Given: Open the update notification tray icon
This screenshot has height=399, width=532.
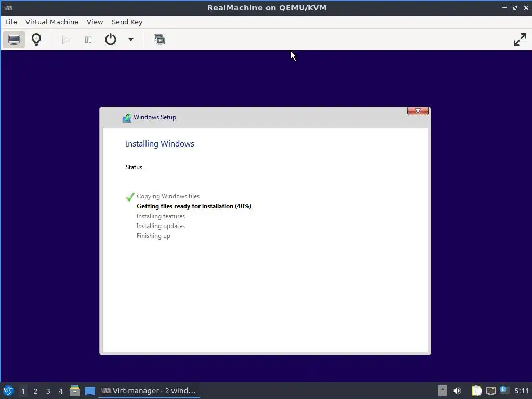Looking at the screenshot, I should [504, 391].
